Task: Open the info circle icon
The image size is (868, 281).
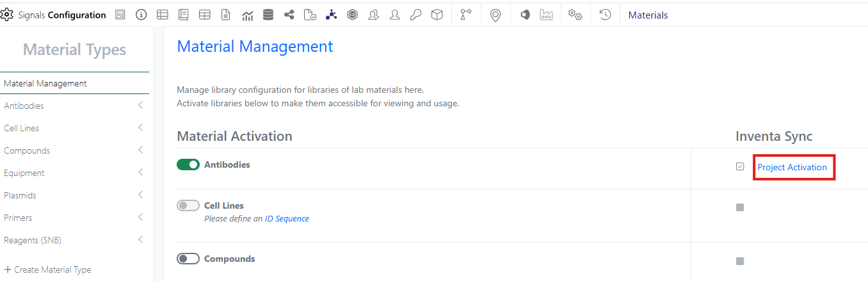Action: tap(141, 15)
